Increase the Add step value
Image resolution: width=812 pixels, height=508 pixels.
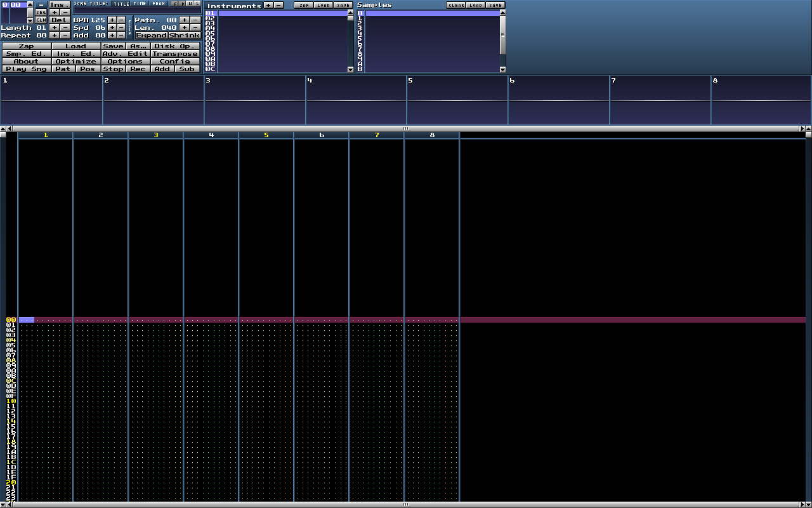pos(112,35)
